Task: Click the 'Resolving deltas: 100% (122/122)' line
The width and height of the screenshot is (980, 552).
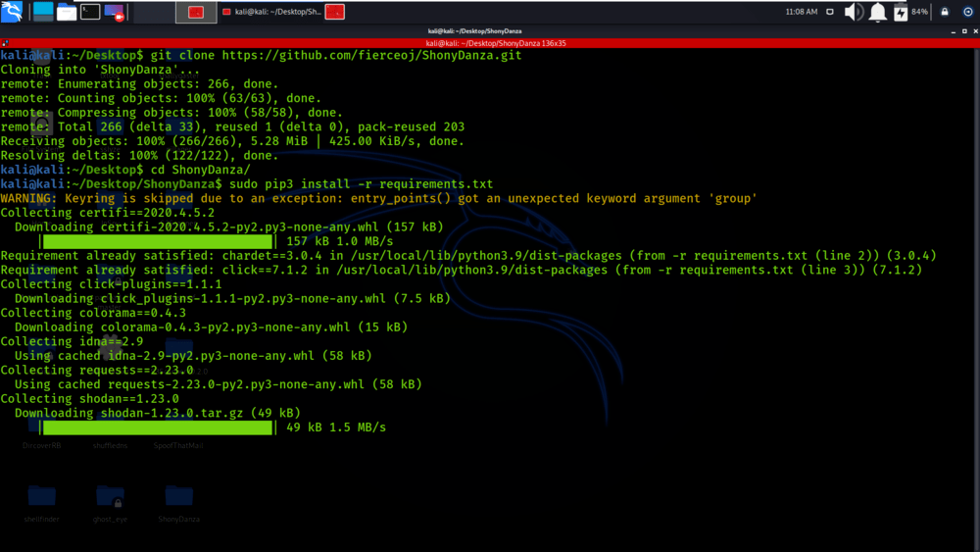Action: coord(139,156)
